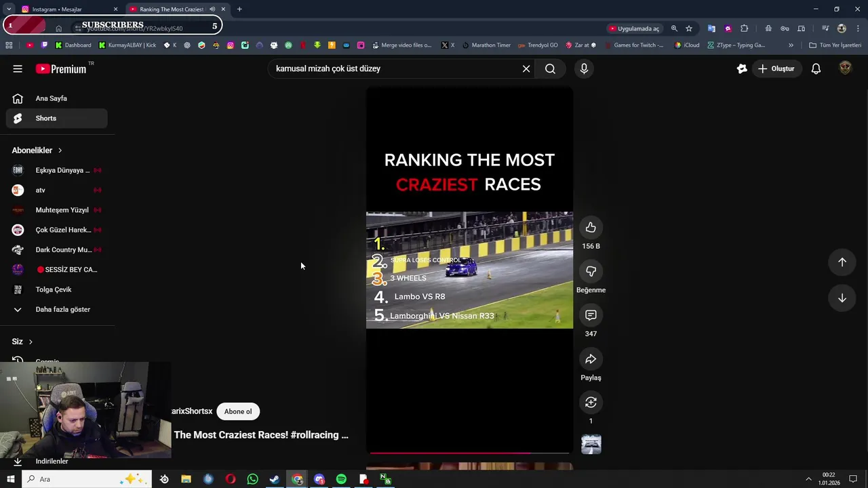The image size is (868, 488).
Task: Open the address bar zoom magnifier icon
Action: pyautogui.click(x=674, y=28)
